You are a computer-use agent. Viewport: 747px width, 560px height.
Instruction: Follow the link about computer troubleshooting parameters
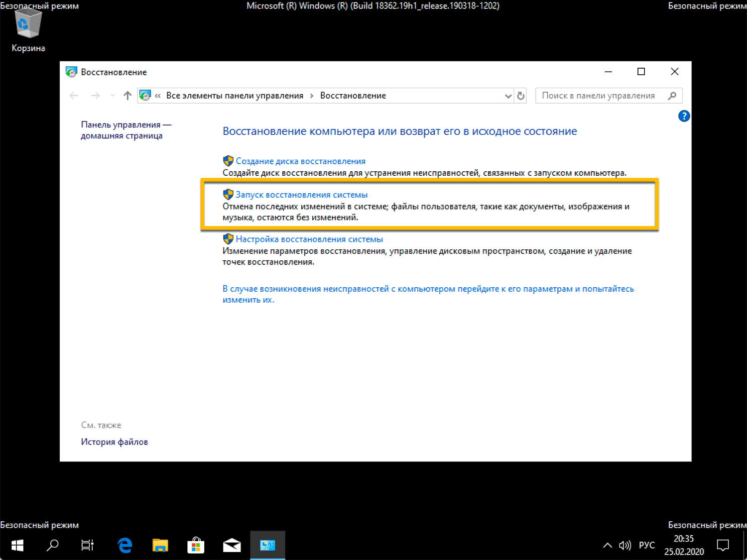coord(428,294)
